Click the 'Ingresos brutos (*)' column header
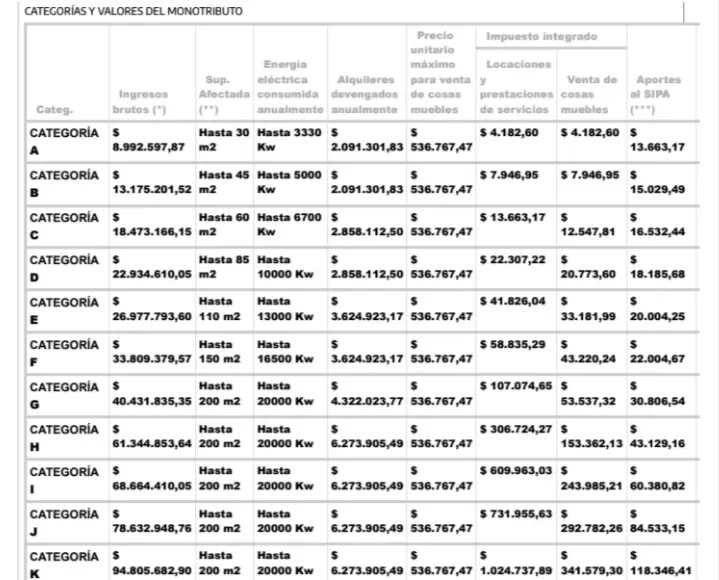The height and width of the screenshot is (580, 719). coord(140,102)
